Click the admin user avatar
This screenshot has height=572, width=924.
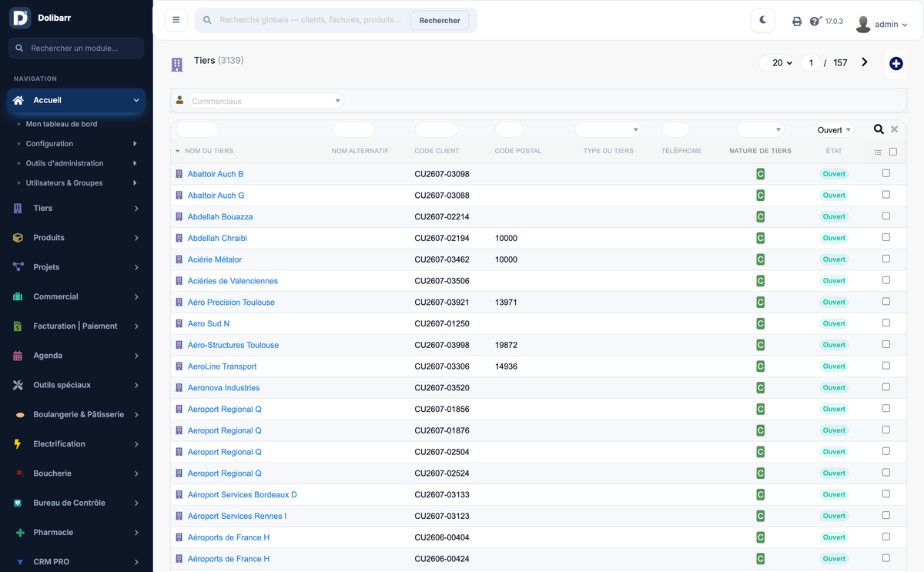pyautogui.click(x=863, y=24)
